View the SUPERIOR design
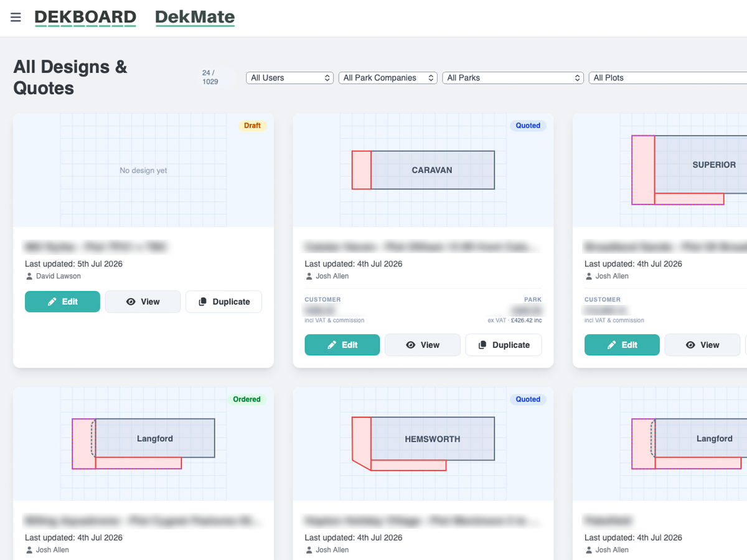This screenshot has width=747, height=560. (703, 345)
